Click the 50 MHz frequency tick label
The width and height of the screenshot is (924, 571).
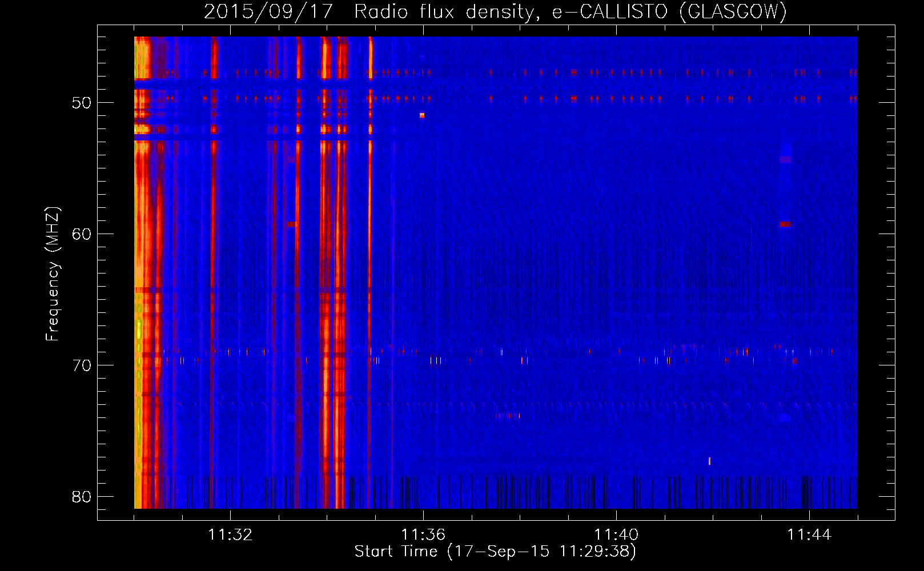pos(82,103)
